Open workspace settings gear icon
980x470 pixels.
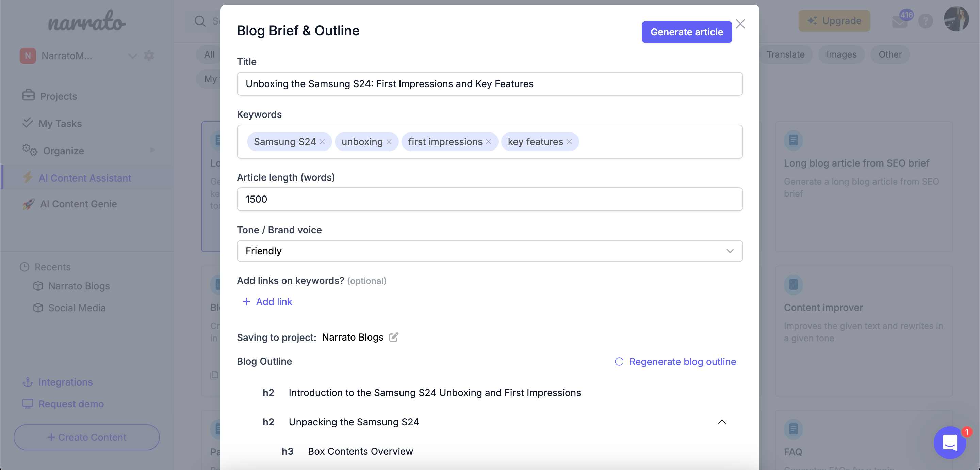149,56
